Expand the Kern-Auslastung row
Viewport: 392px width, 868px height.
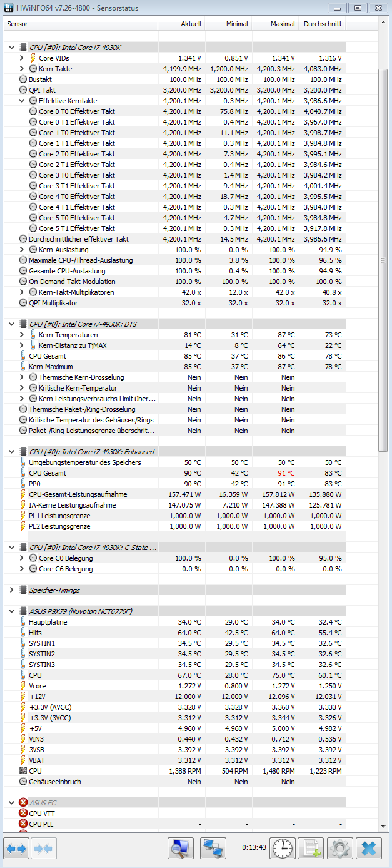[22, 250]
